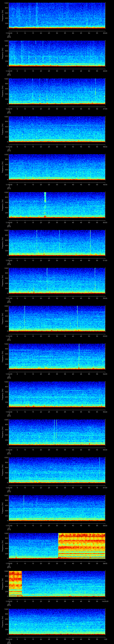This screenshot has width=114, height=644.
Task: Open the spectrogram starting at 13:54:00
Action: tap(57, 394)
